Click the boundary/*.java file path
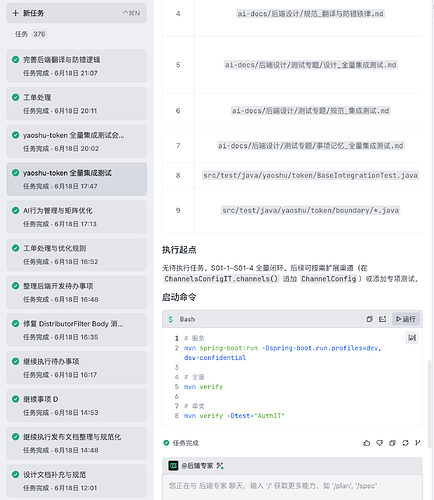Screen dimensions: 434x500 (310, 210)
